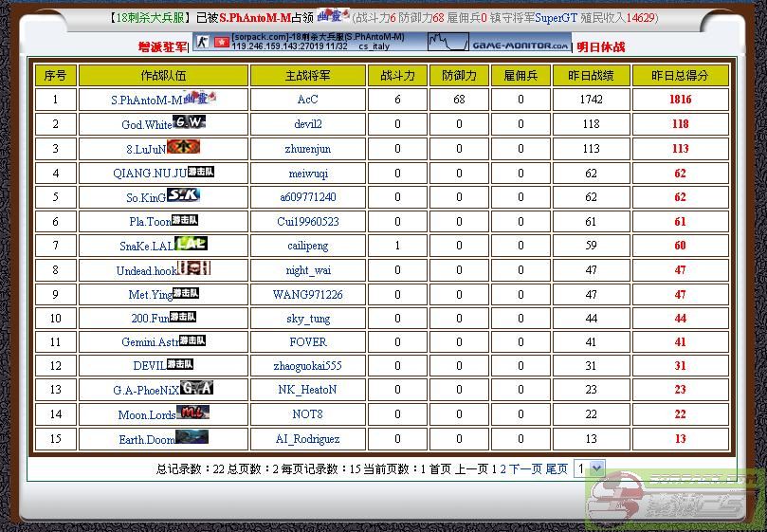Jump to last page via 尾页
The width and height of the screenshot is (767, 532).
pos(557,469)
